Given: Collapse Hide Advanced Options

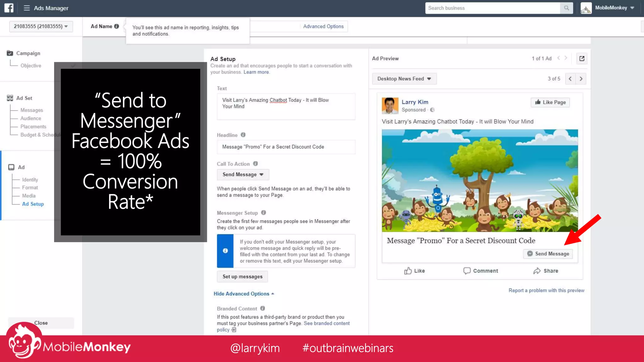Looking at the screenshot, I should tap(244, 293).
